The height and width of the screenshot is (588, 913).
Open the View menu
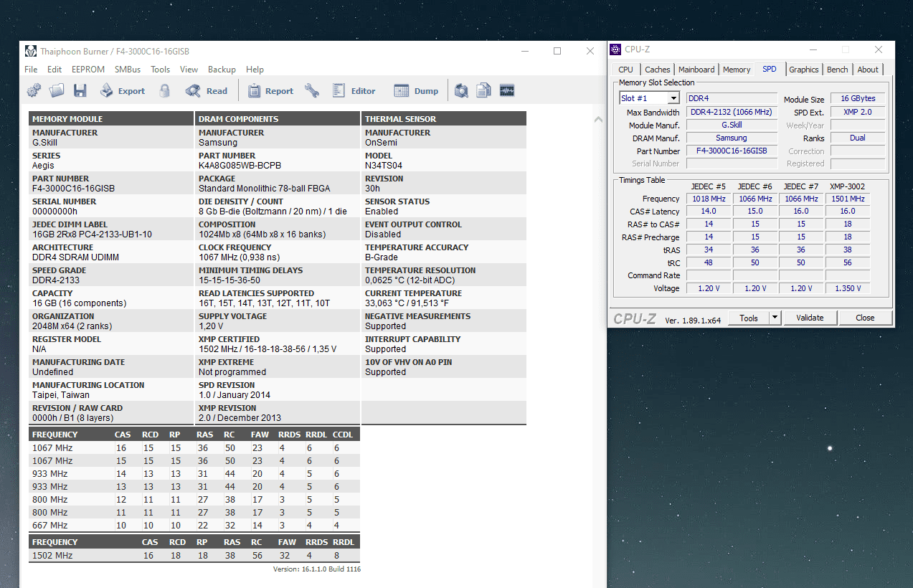click(x=189, y=70)
